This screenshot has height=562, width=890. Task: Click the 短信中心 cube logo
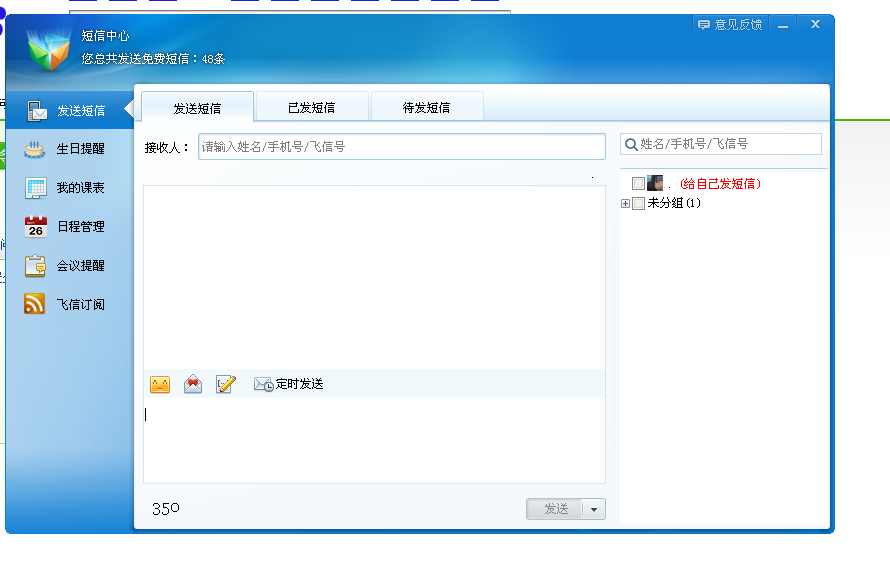49,50
